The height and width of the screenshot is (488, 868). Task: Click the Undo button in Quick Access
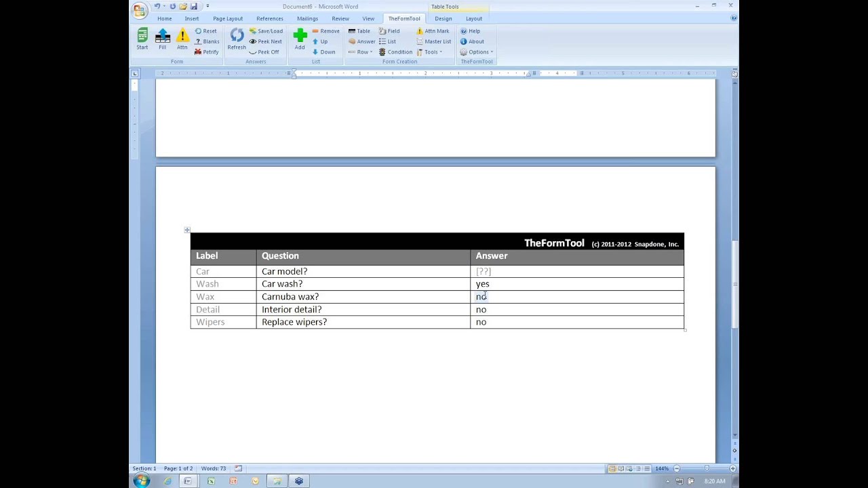point(157,6)
